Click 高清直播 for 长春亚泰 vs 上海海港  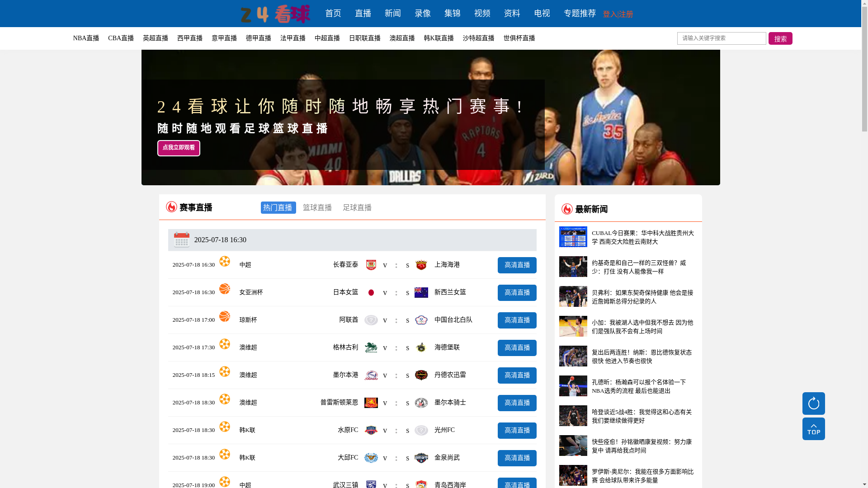click(517, 265)
